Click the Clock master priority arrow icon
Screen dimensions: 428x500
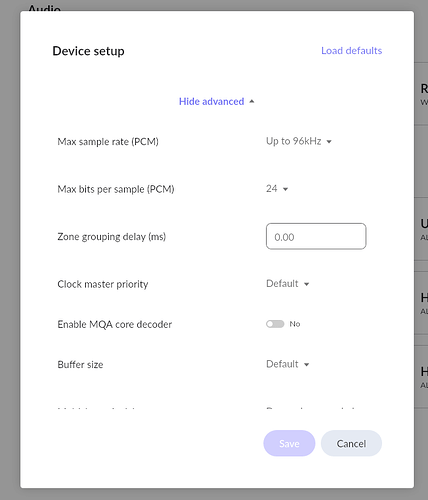[x=307, y=284]
